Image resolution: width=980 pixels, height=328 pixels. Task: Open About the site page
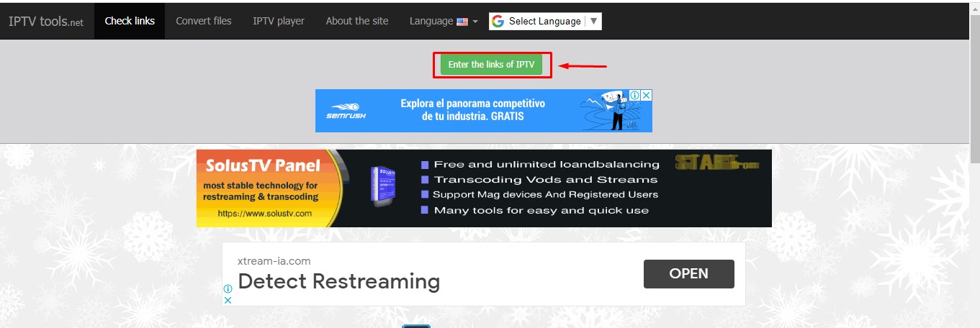[x=357, y=21]
